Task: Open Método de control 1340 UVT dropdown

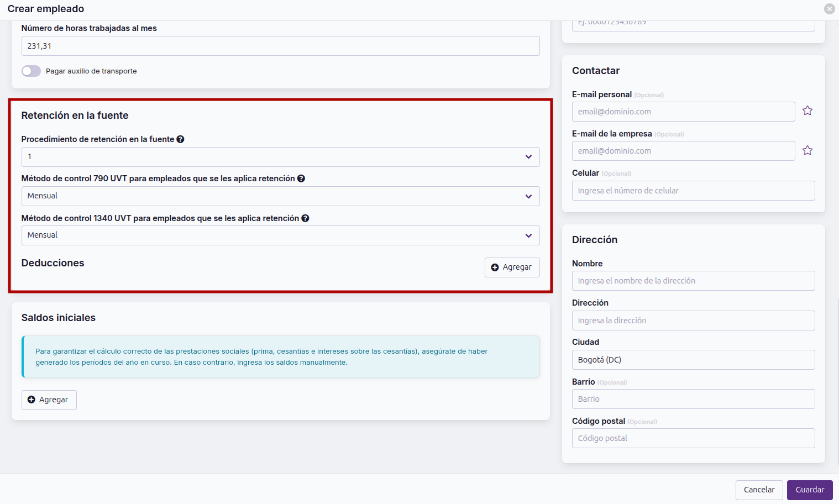Action: [280, 235]
